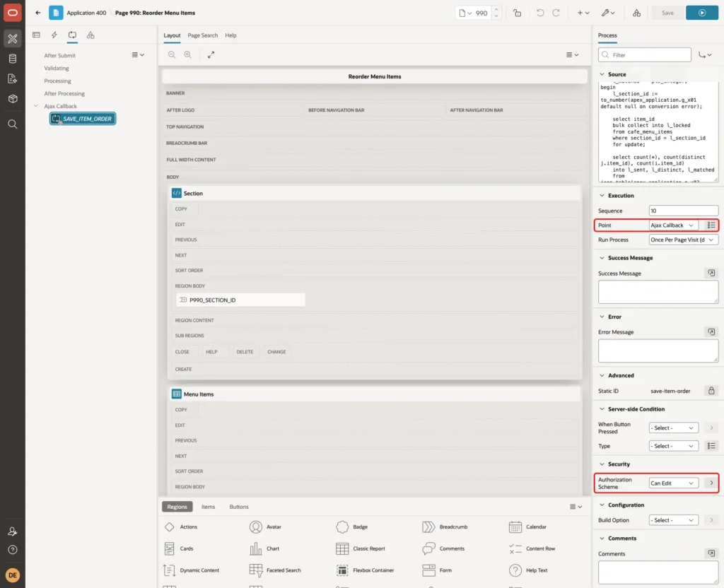This screenshot has height=588, width=724.
Task: Open the page selector dropdown
Action: click(x=465, y=13)
